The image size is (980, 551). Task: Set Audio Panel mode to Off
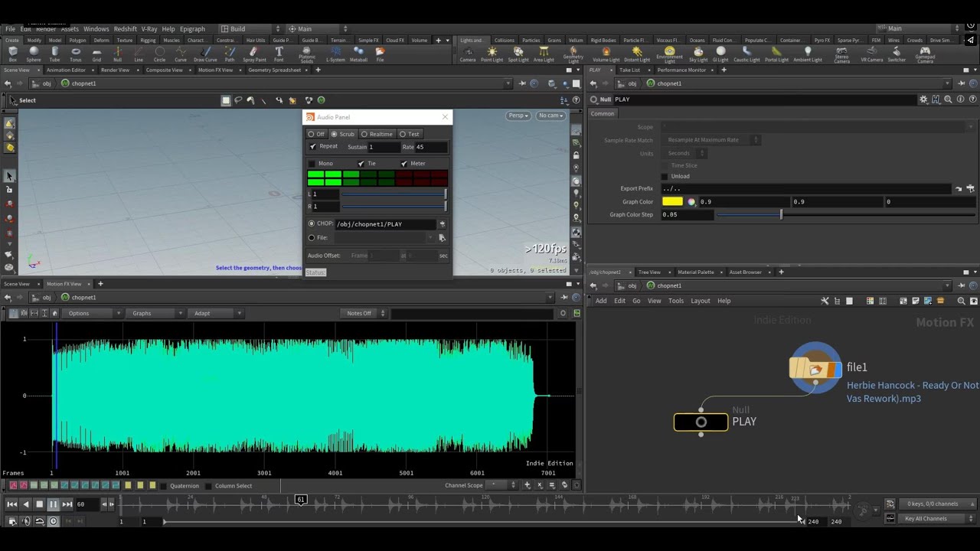tap(316, 134)
